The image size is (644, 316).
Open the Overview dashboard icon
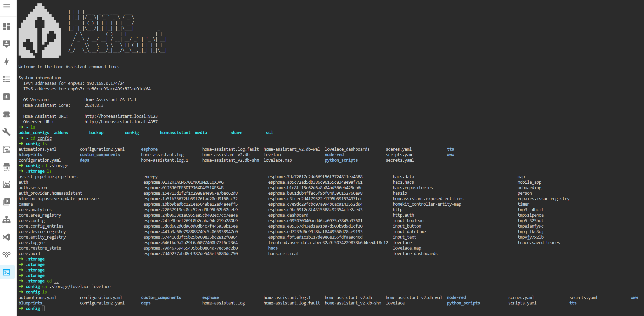click(x=7, y=26)
